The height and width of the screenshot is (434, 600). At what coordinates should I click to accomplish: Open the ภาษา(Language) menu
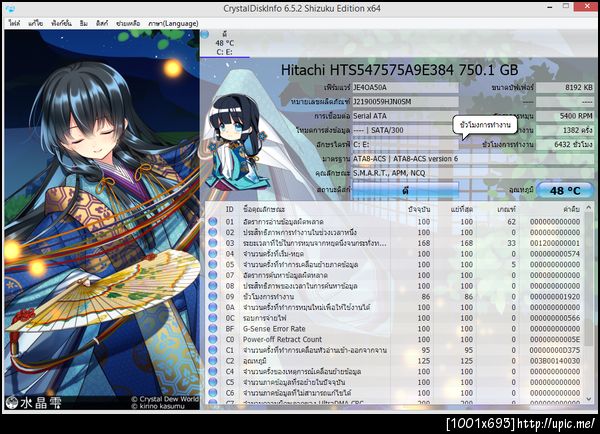pyautogui.click(x=173, y=23)
